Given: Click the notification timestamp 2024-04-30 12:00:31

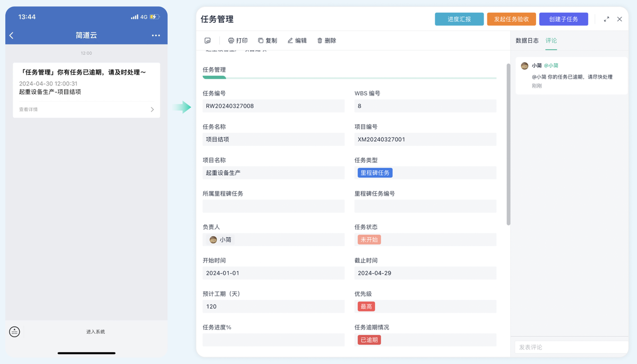Looking at the screenshot, I should 48,84.
